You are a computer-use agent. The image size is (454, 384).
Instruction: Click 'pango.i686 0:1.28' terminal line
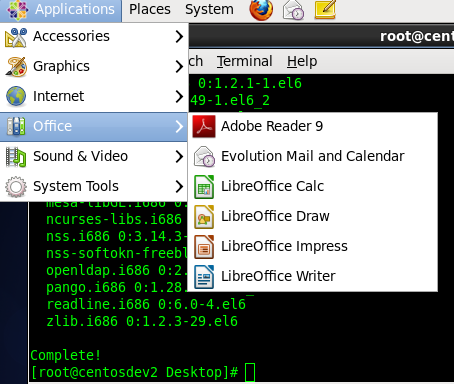tap(117, 288)
